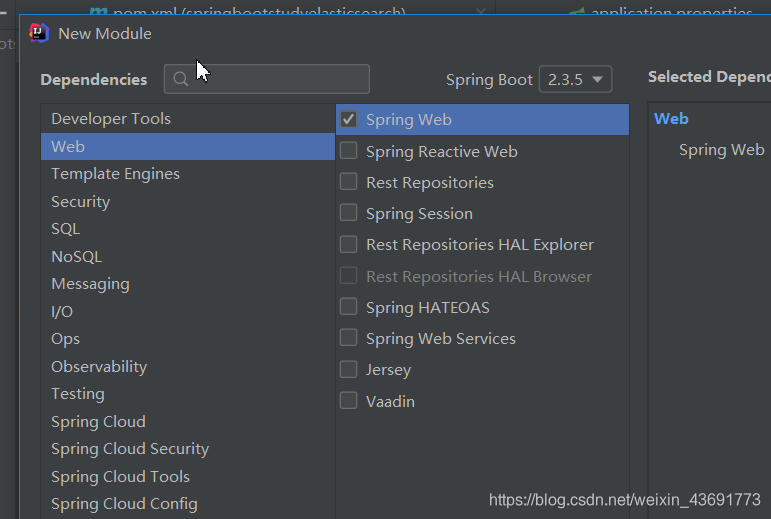Open the Testing category
The image size is (771, 519).
click(188, 394)
